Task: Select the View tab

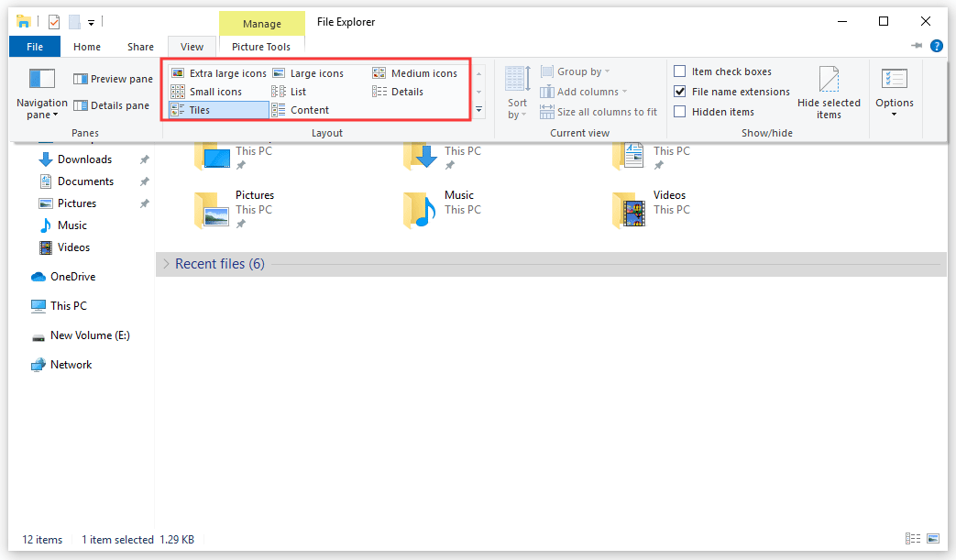Action: point(192,47)
